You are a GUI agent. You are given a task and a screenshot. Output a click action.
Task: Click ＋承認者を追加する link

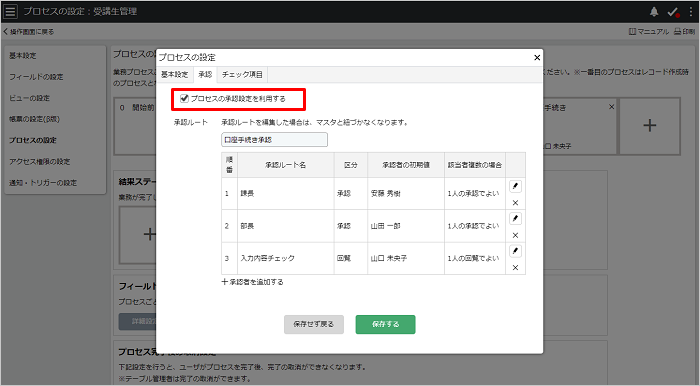[x=252, y=282]
